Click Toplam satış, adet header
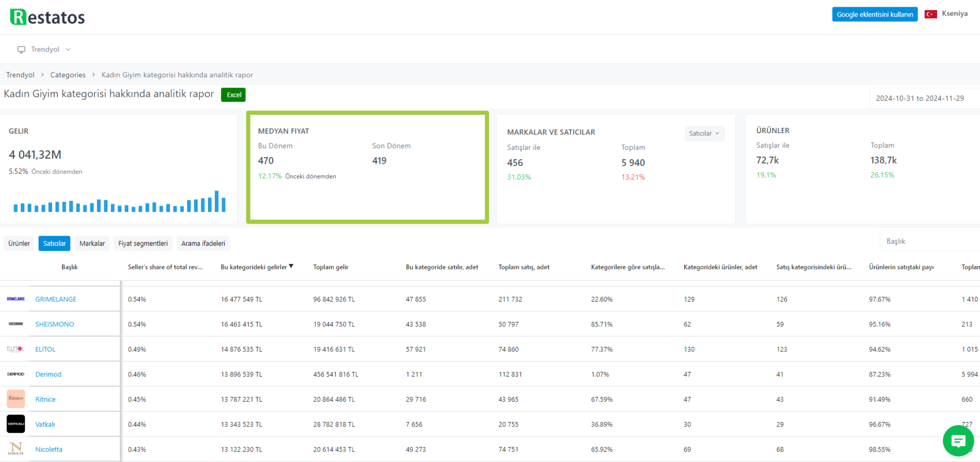The width and height of the screenshot is (980, 462). pos(524,267)
